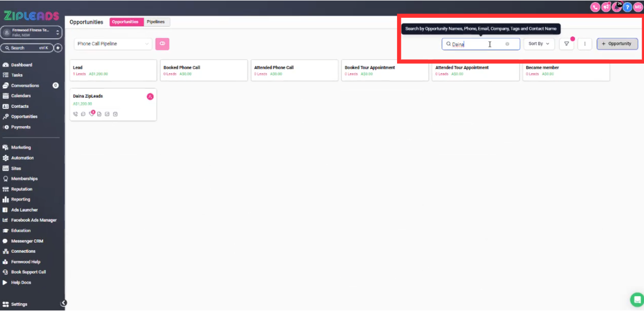Open notifications bell with 26 badge
Image resolution: width=644 pixels, height=311 pixels.
tap(617, 7)
